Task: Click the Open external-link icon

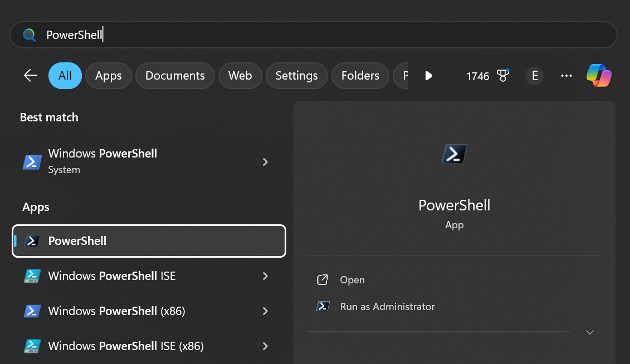Action: (323, 280)
